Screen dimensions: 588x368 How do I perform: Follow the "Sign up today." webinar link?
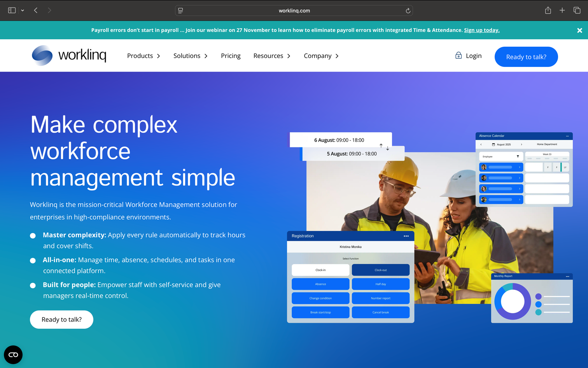point(481,30)
